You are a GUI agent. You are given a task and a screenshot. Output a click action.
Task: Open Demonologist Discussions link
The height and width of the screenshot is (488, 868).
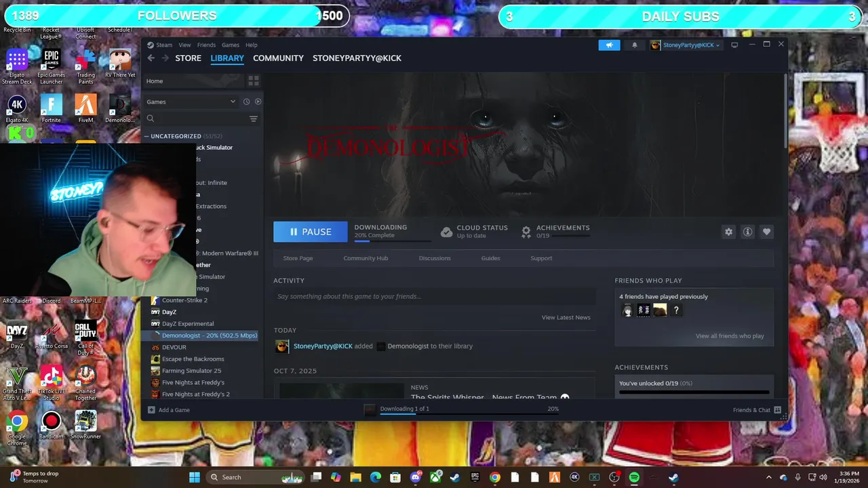click(x=435, y=258)
